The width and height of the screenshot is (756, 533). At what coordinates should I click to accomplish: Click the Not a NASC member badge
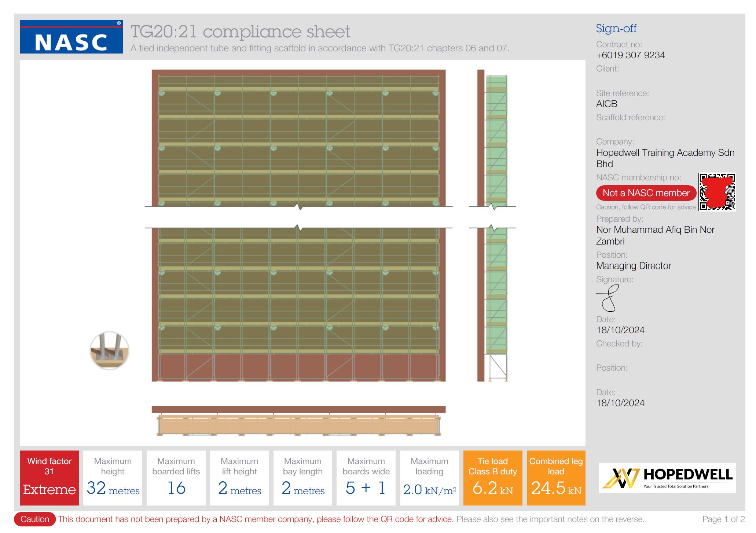(646, 193)
